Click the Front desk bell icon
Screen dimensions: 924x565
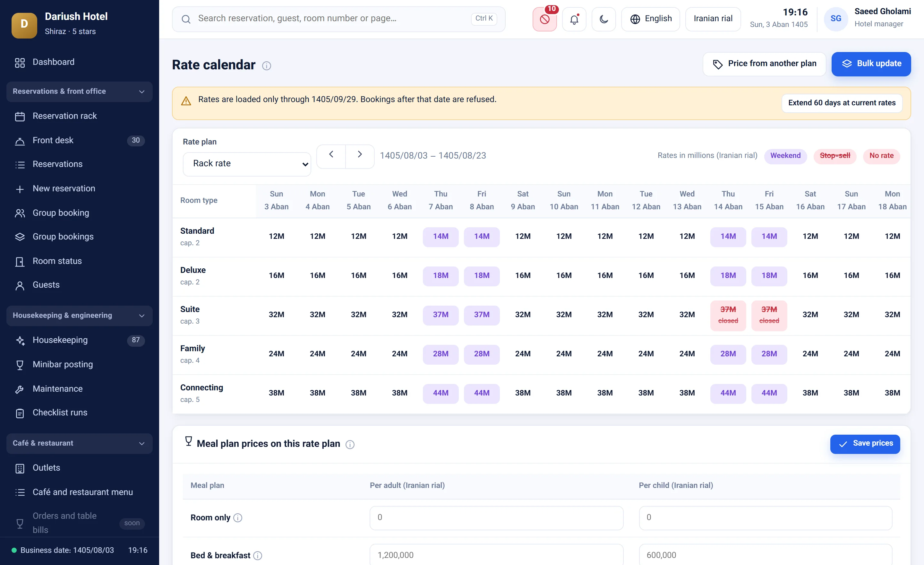pyautogui.click(x=20, y=141)
